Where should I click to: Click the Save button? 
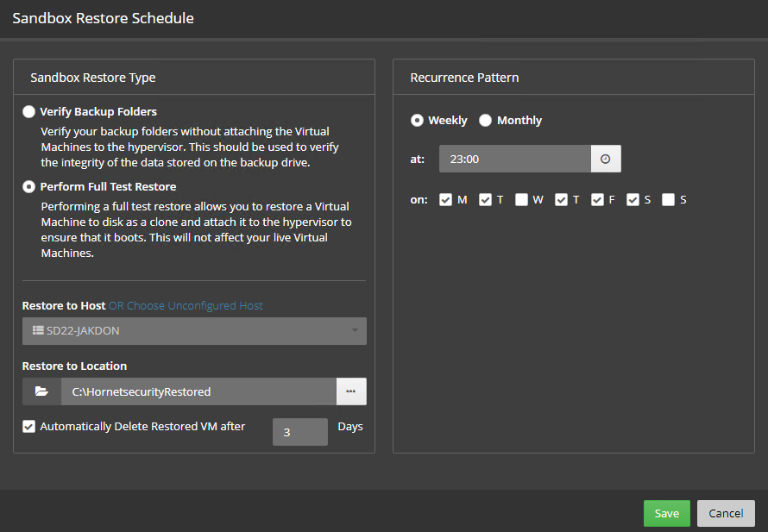click(x=666, y=513)
